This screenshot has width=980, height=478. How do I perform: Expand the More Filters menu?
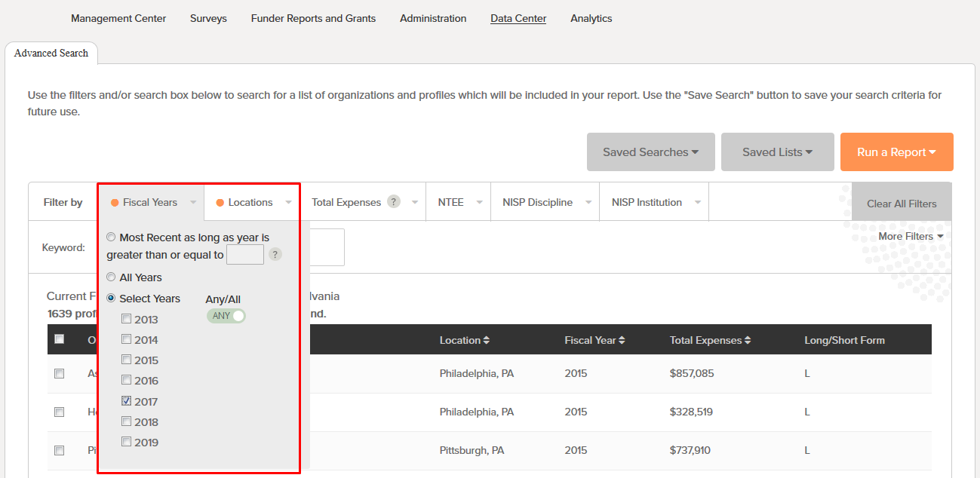point(911,237)
